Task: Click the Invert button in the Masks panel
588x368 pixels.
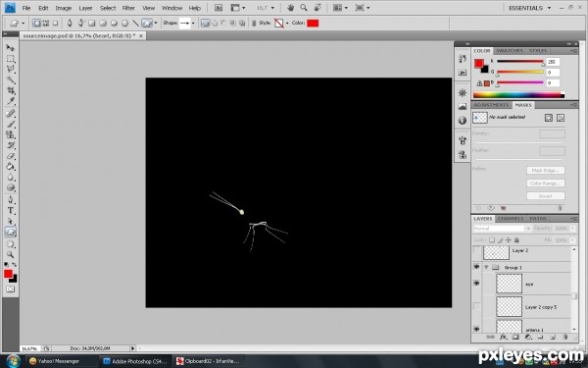Action: tap(545, 196)
